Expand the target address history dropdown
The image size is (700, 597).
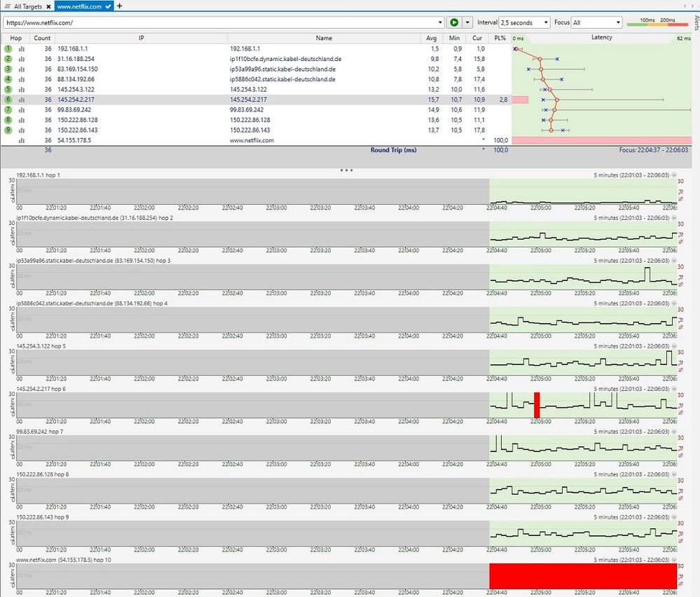coord(440,22)
